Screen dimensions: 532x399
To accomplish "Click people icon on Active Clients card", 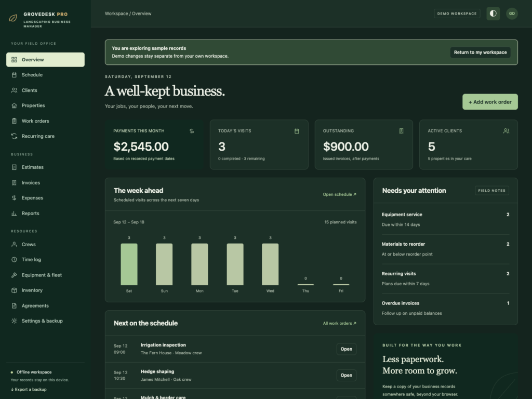I will click(x=506, y=131).
